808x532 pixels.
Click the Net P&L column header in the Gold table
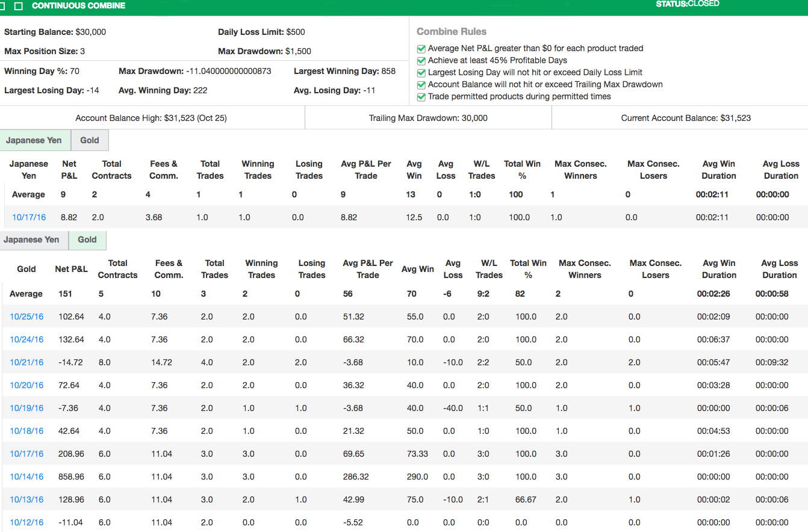click(x=71, y=269)
